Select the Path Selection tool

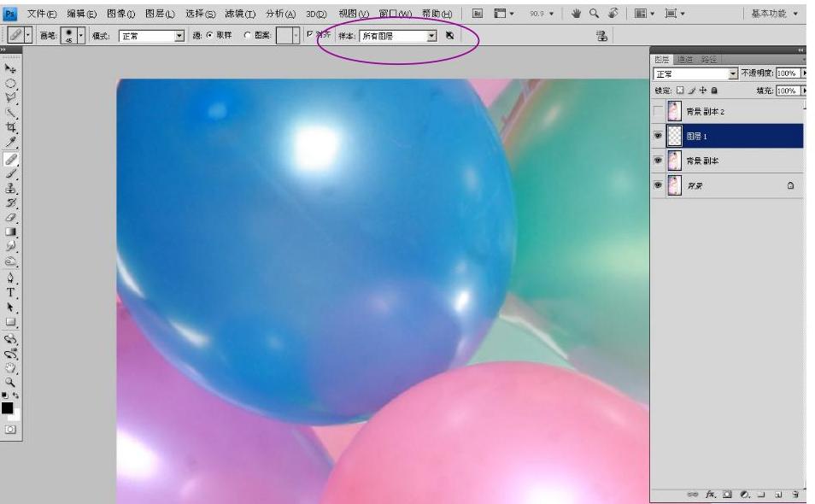10,308
